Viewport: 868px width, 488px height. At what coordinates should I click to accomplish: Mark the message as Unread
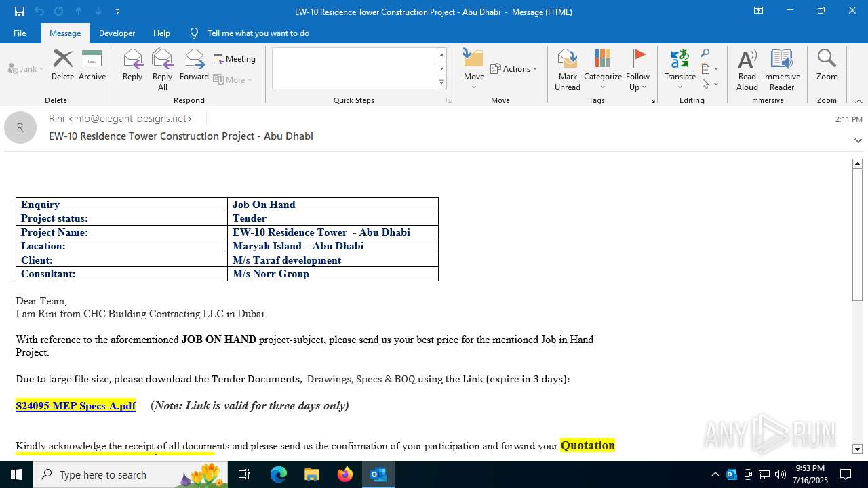coord(568,69)
